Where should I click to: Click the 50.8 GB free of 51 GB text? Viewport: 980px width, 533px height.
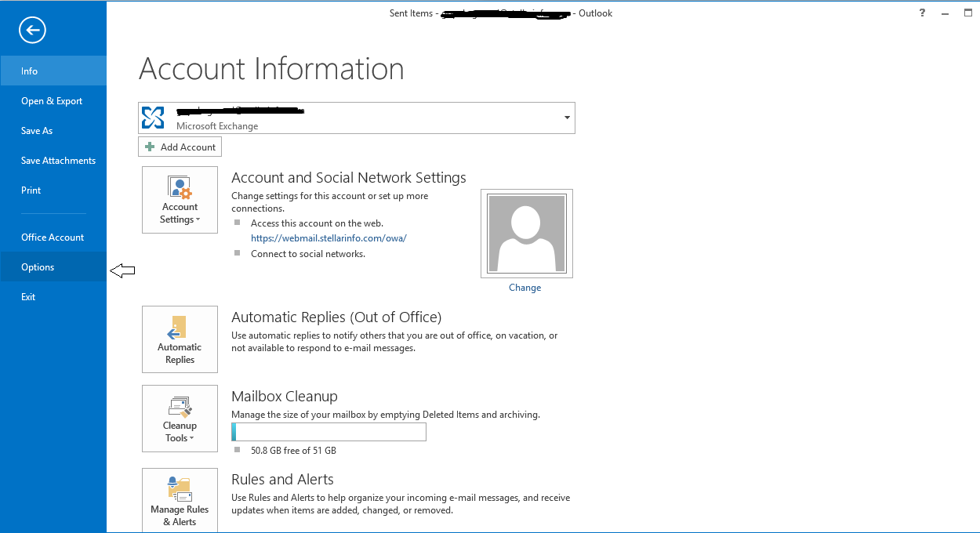(293, 451)
